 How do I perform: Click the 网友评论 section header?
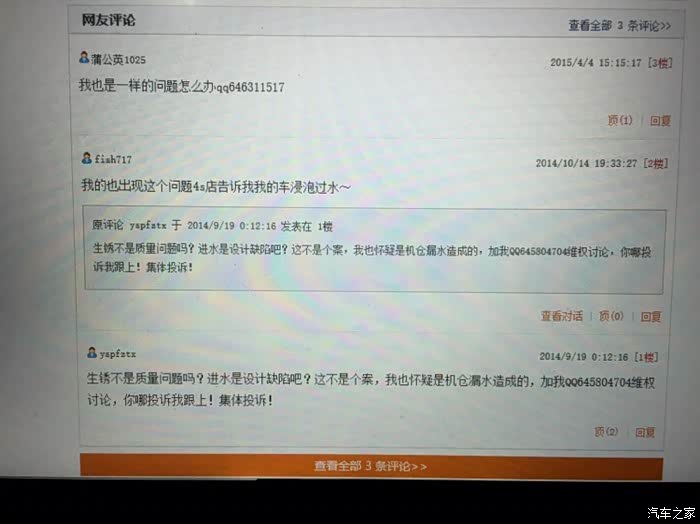[x=108, y=20]
